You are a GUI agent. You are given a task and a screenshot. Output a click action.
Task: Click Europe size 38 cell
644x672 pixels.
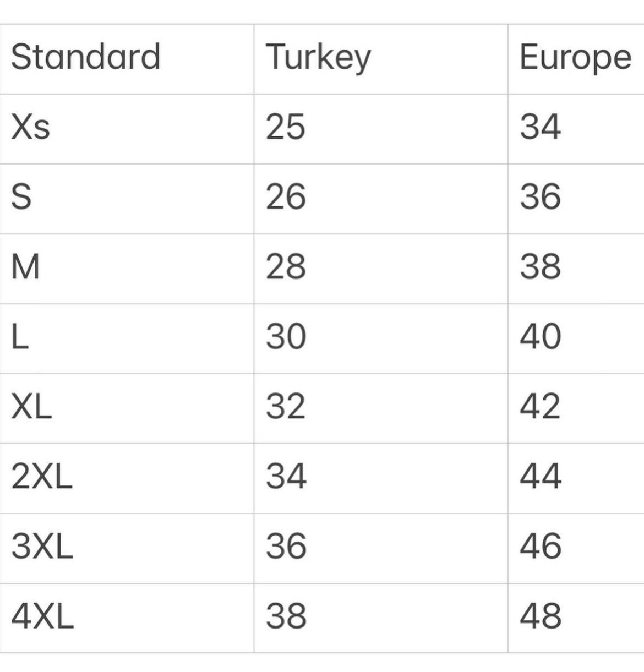(540, 267)
